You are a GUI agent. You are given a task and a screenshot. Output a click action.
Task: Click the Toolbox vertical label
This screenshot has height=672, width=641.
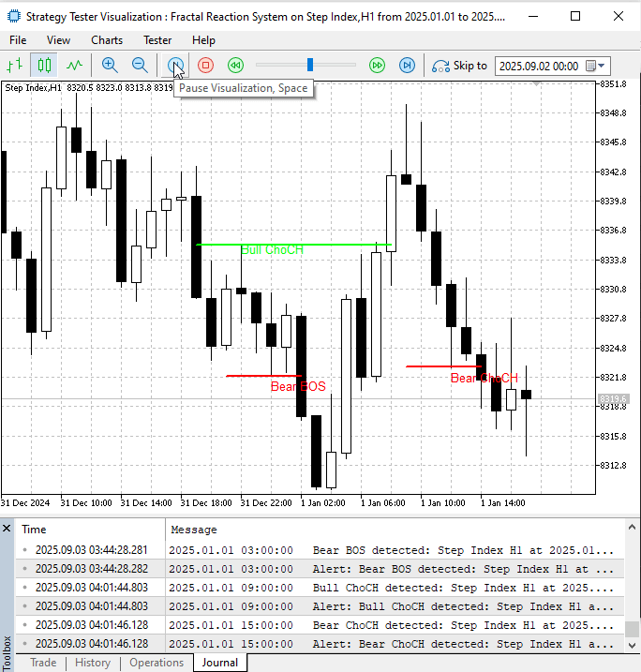(7, 653)
